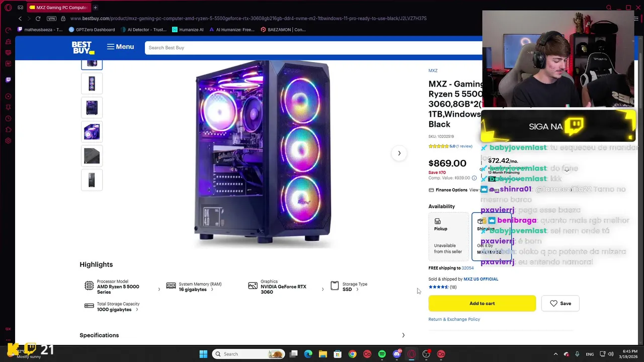Viewport: 644px width, 362px height.
Task: Open the matheusbaeza Twitch bookmark
Action: click(x=40, y=30)
